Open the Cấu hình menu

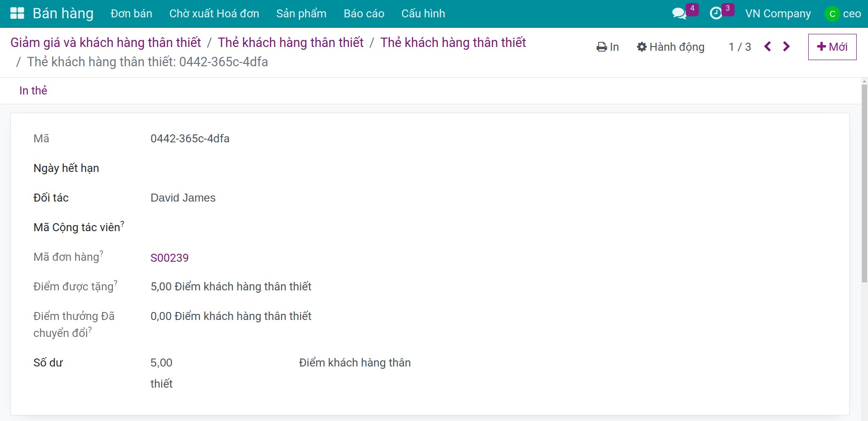[x=423, y=14]
